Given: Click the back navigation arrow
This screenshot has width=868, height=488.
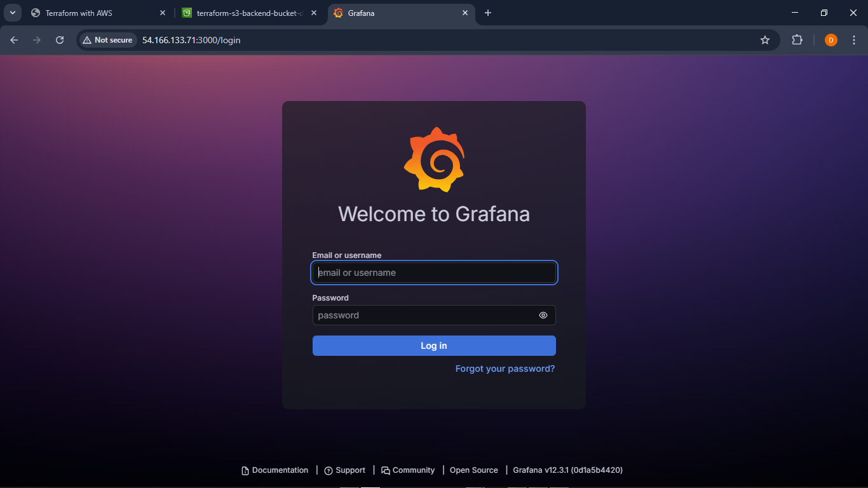Looking at the screenshot, I should [14, 39].
